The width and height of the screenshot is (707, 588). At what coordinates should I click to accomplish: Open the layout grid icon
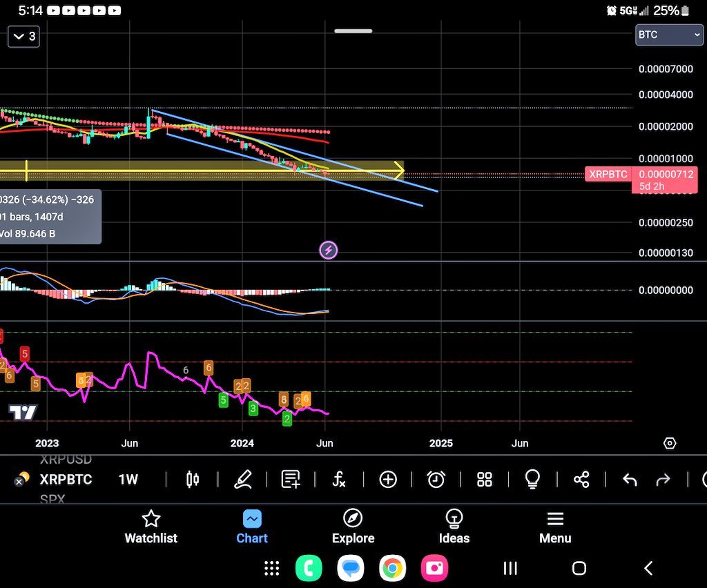[485, 480]
